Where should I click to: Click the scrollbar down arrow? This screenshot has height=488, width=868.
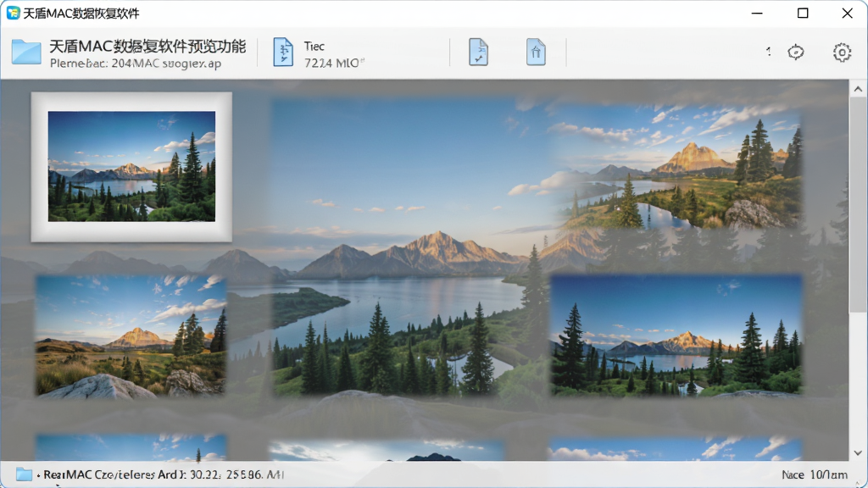pyautogui.click(x=858, y=452)
